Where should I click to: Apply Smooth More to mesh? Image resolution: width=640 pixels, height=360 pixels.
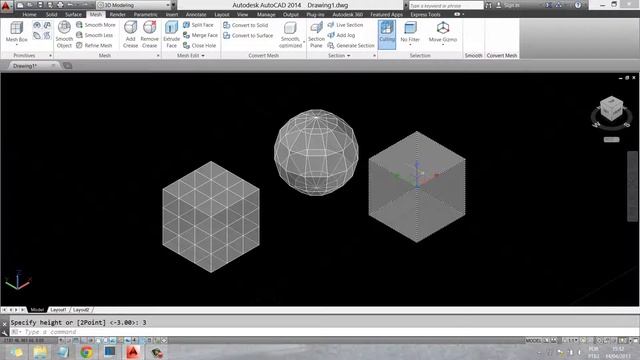(x=96, y=25)
